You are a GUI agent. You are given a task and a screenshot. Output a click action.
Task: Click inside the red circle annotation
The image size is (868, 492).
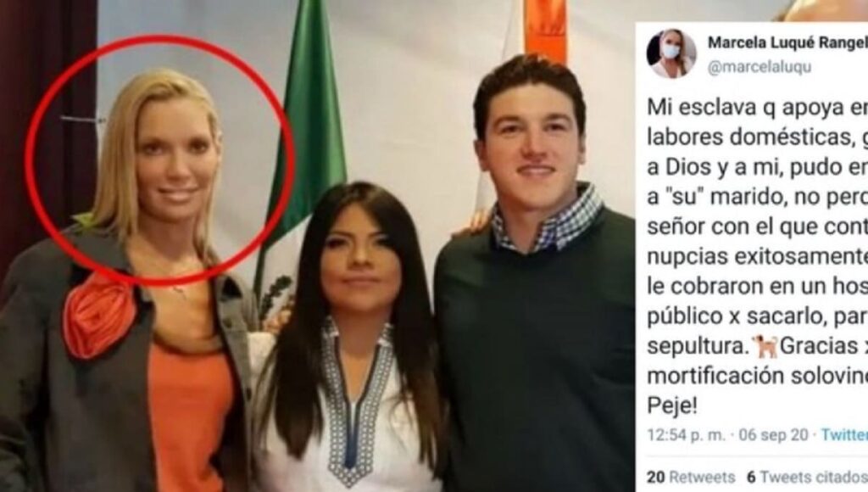pos(159,160)
